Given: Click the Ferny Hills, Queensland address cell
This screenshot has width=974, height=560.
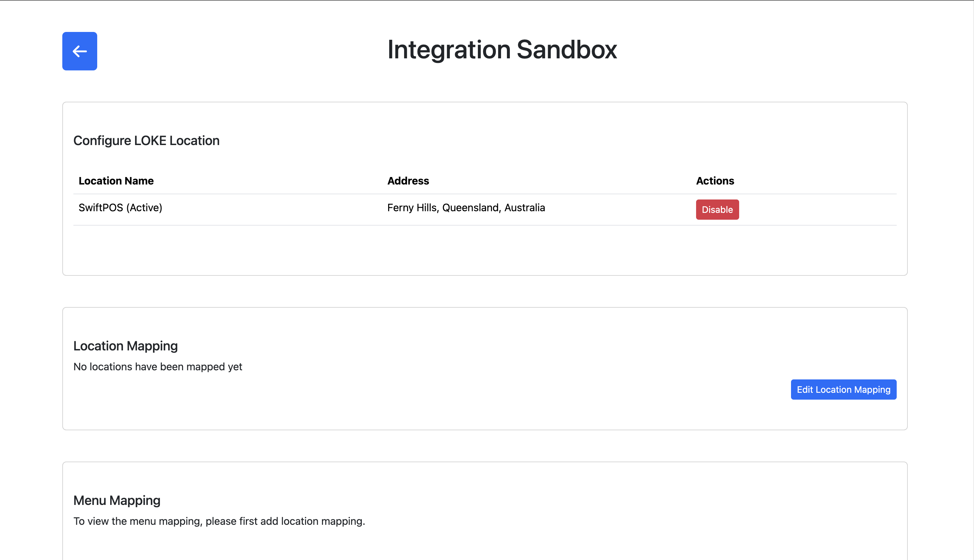Looking at the screenshot, I should pos(466,208).
